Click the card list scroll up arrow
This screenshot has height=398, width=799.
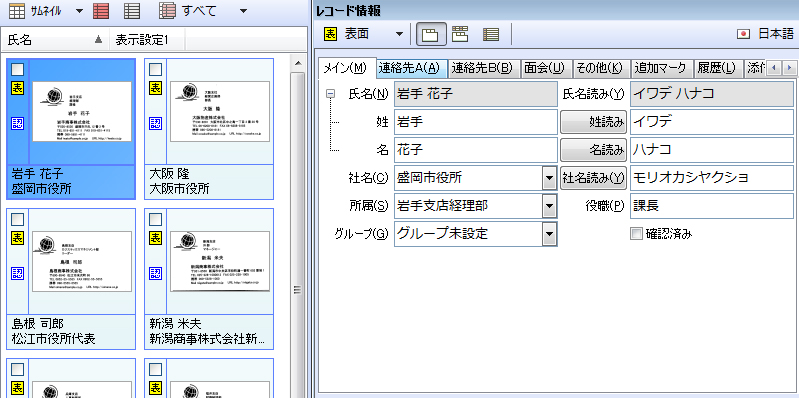point(297,64)
